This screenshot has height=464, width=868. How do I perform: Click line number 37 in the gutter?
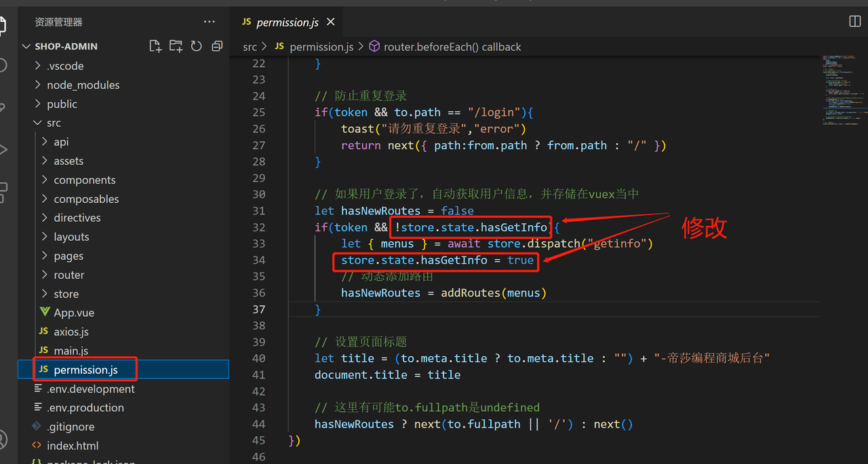259,309
